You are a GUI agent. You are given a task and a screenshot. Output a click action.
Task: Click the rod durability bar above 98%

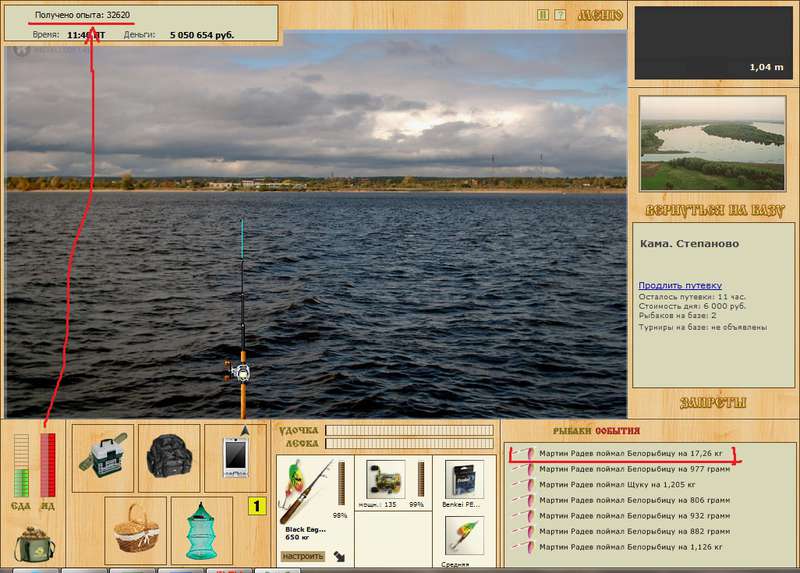pyautogui.click(x=341, y=484)
